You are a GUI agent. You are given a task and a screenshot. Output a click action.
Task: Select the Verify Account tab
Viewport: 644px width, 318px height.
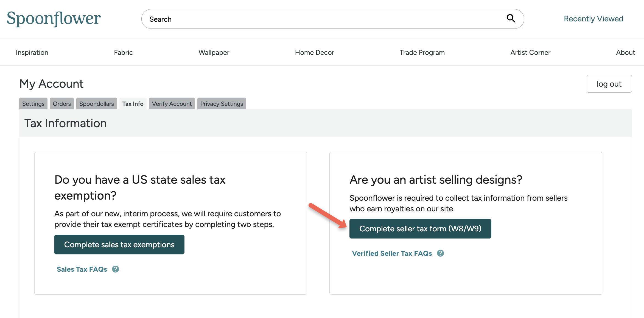[x=172, y=104]
